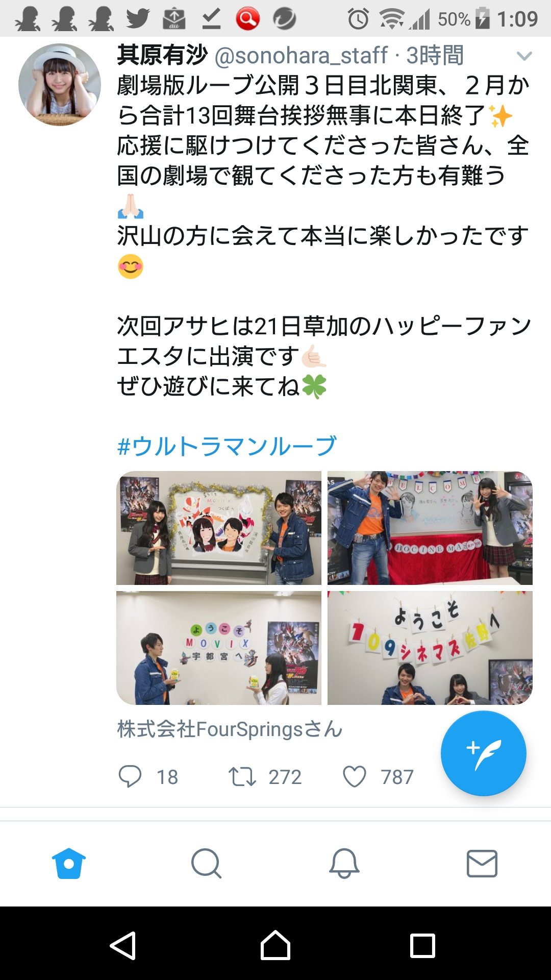Open the 株式会社FourSpringsさん tagged account
551x980 pixels.
coord(230,729)
